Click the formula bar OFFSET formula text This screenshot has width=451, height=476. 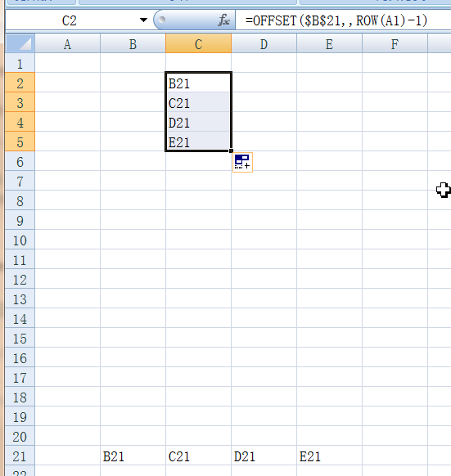point(336,20)
